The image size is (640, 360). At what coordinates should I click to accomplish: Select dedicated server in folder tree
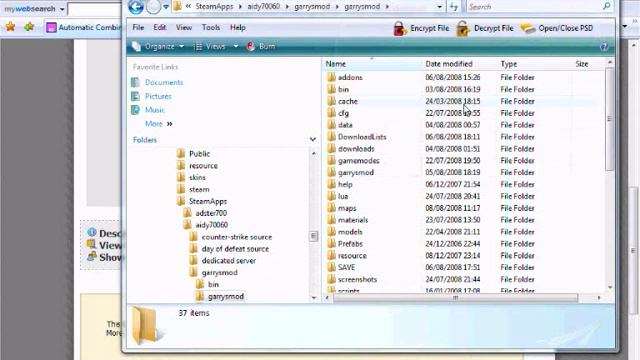pos(229,260)
